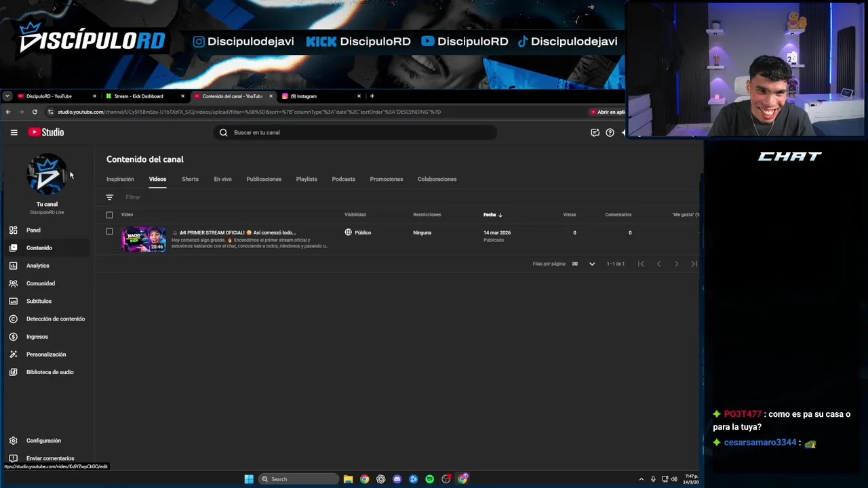
Task: Click the Abrir en aplicación button
Action: tap(608, 112)
